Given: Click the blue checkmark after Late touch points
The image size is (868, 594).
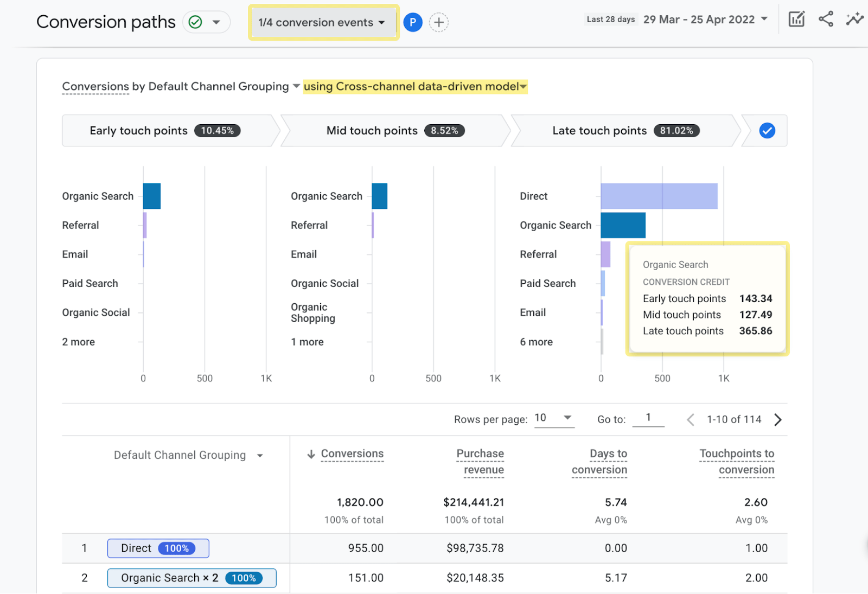Looking at the screenshot, I should coord(765,130).
